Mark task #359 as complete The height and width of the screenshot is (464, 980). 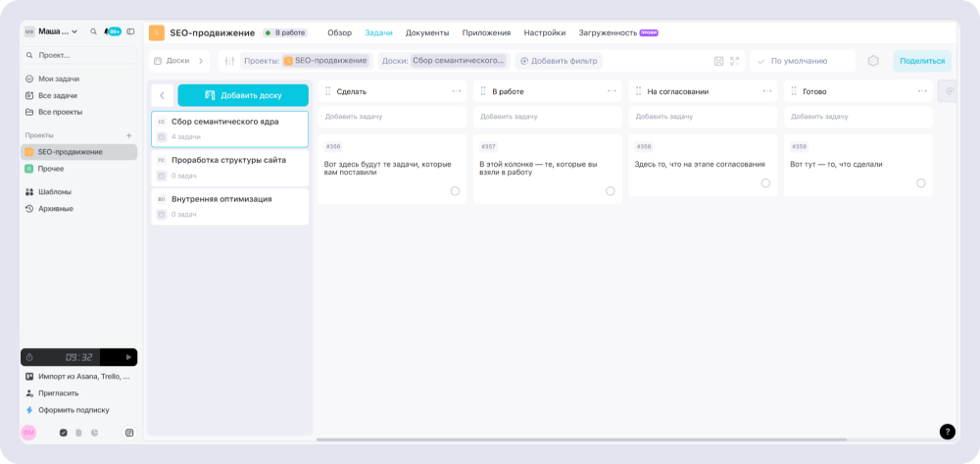click(x=920, y=183)
